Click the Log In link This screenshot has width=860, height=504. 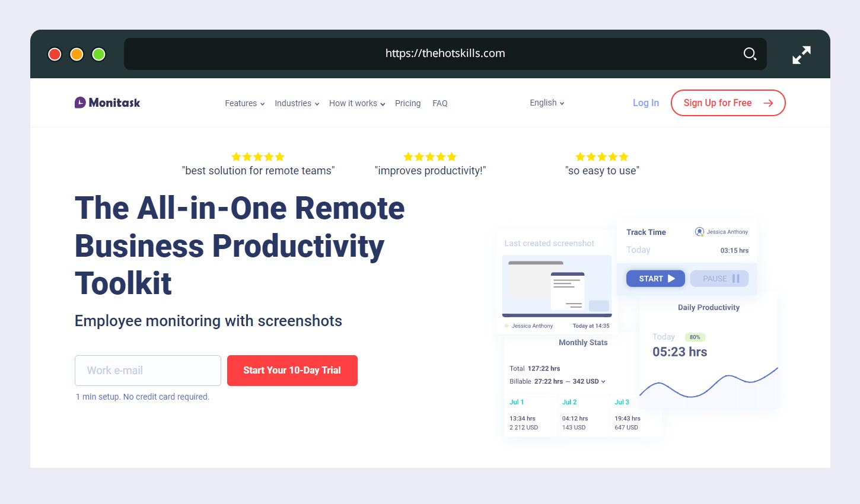pos(645,103)
